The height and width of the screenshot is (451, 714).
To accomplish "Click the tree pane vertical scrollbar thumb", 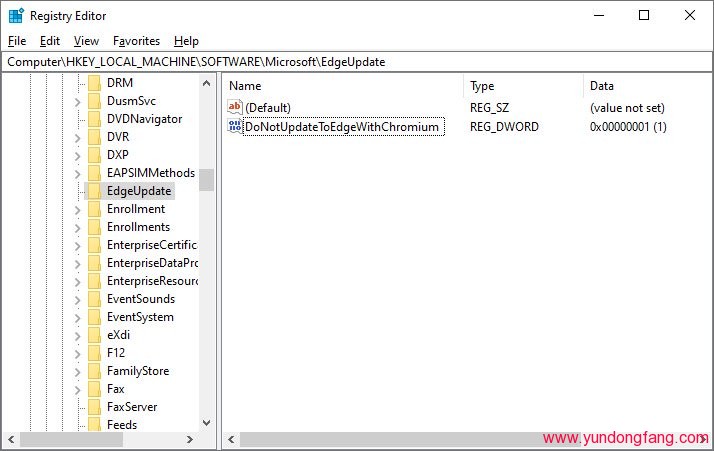I will [206, 180].
